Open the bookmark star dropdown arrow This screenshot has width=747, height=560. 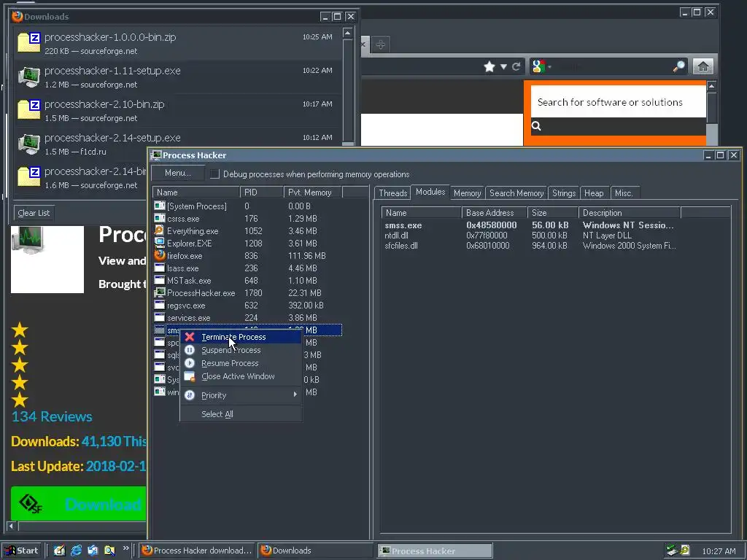503,66
